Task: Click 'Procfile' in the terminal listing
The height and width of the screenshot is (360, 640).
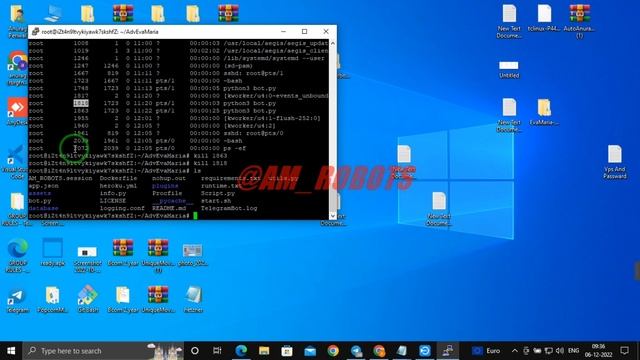Action: pyautogui.click(x=167, y=193)
